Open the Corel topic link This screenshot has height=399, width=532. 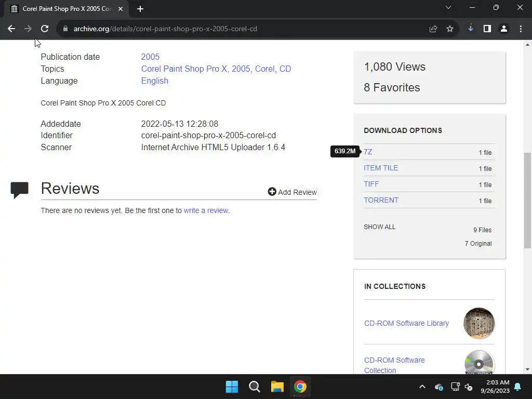(264, 69)
